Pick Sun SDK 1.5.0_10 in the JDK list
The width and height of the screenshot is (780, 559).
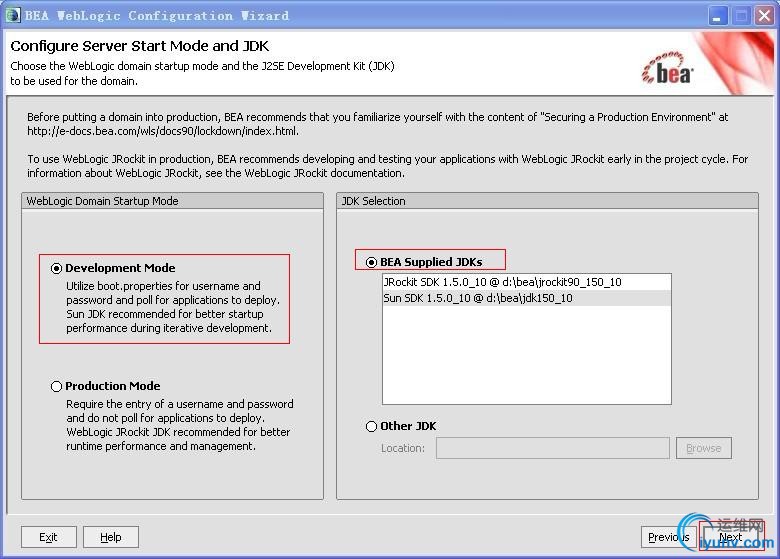526,298
